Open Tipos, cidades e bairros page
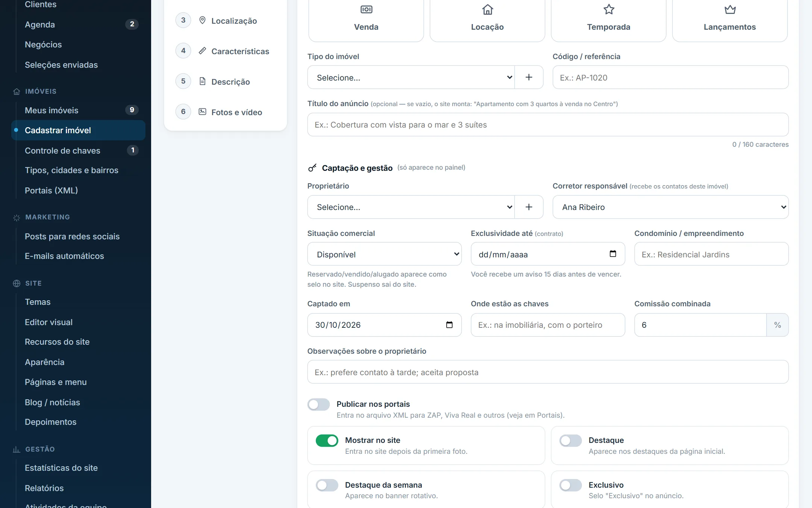The image size is (812, 508). click(x=78, y=170)
